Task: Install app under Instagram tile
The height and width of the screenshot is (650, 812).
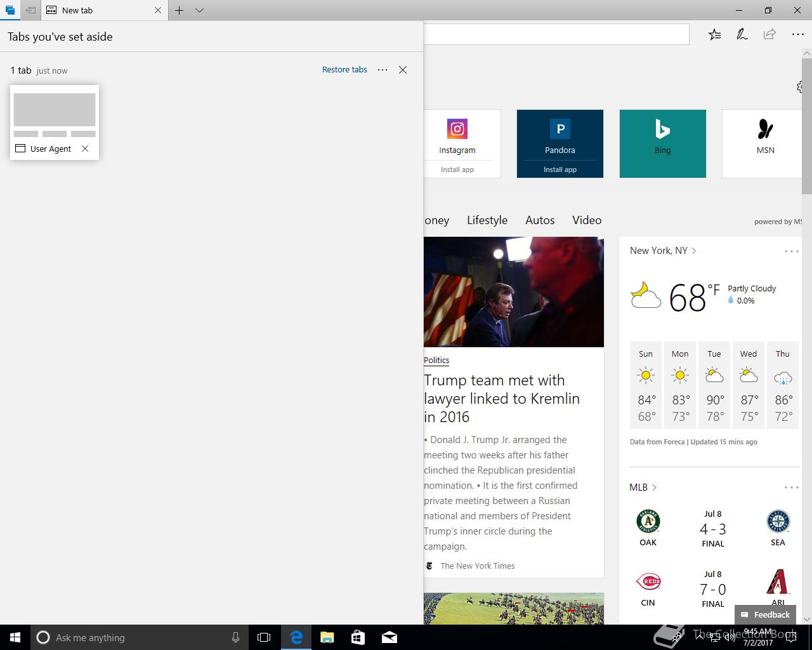Action: (457, 169)
